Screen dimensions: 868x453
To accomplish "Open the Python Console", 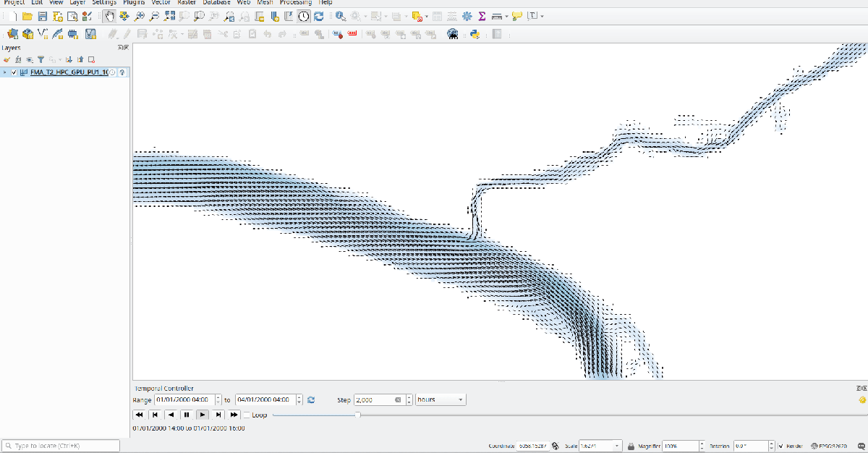I will tap(475, 33).
